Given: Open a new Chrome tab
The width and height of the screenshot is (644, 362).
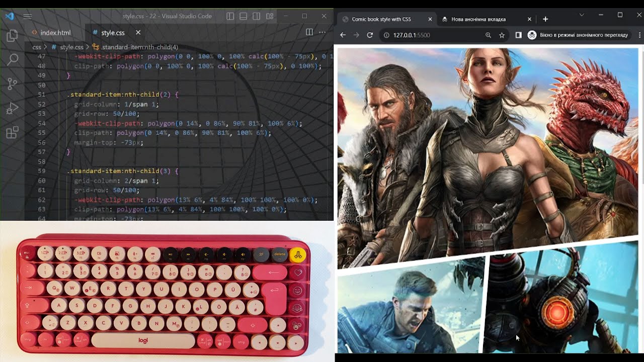Looking at the screenshot, I should 545,19.
